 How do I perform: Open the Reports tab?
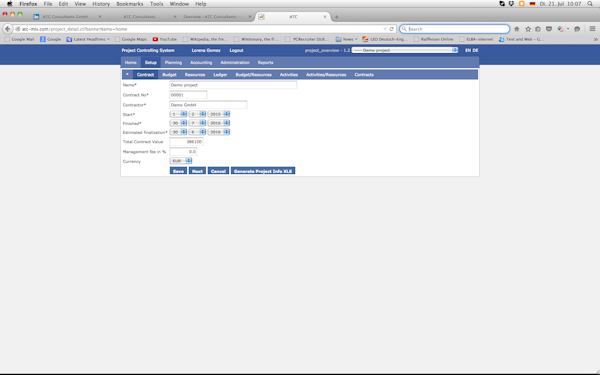tap(265, 62)
